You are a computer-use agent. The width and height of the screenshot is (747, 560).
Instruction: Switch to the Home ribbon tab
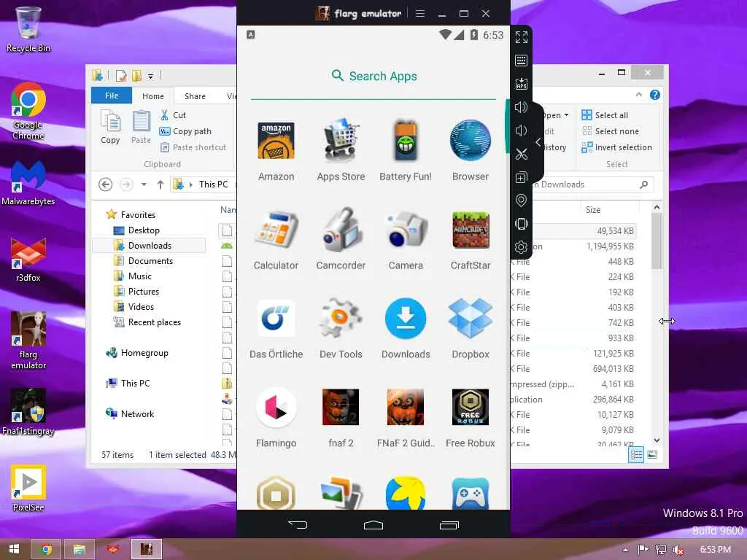coord(153,96)
